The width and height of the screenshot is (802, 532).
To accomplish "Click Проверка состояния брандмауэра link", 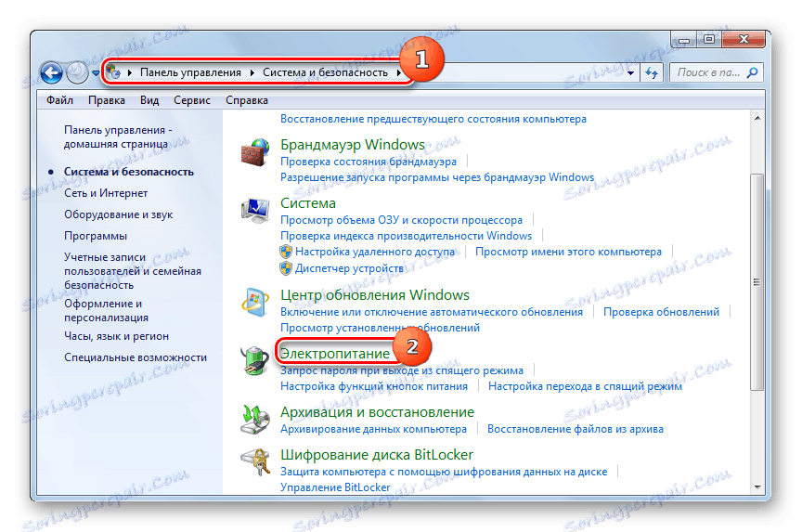I will tap(369, 162).
